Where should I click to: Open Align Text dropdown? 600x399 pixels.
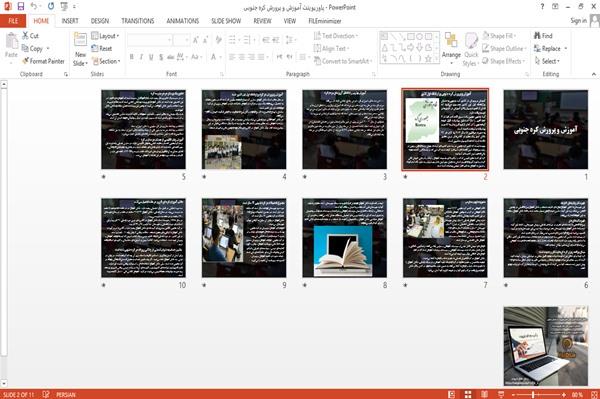pos(331,49)
